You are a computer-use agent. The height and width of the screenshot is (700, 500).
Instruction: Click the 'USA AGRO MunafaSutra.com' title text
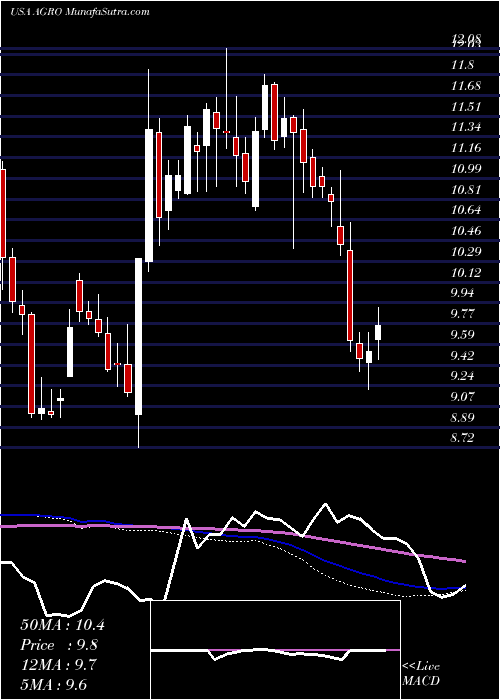click(80, 12)
